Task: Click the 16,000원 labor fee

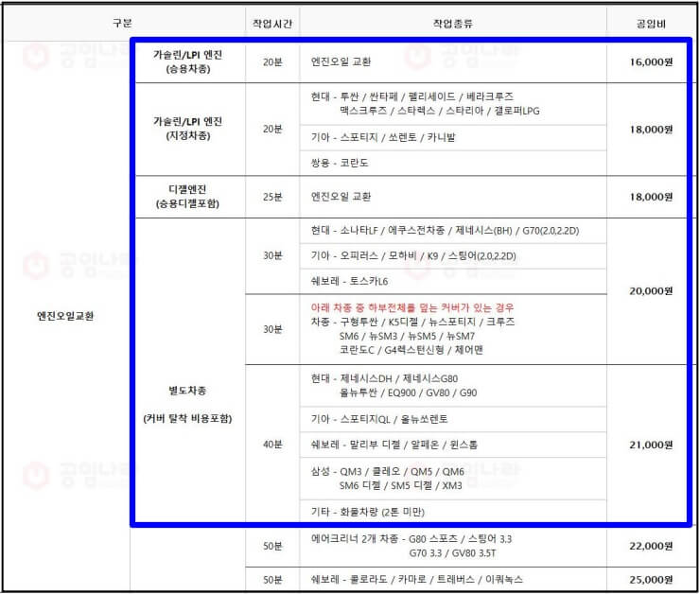Action: point(651,62)
